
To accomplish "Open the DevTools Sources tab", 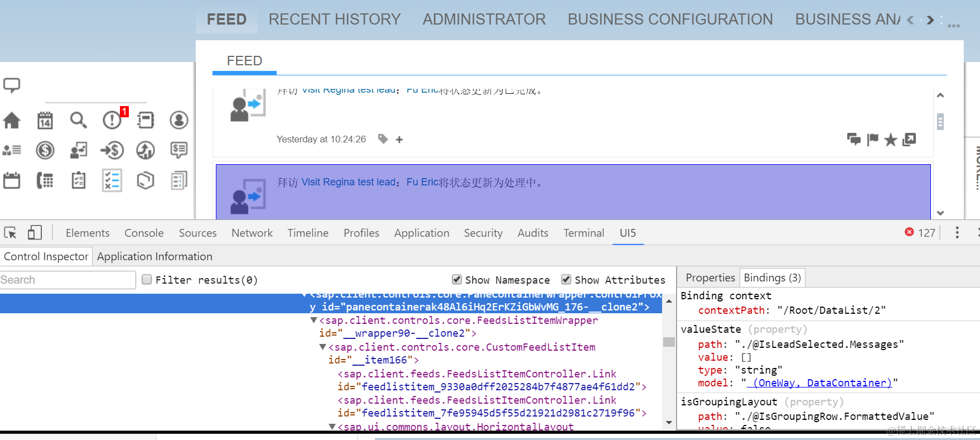I will point(197,233).
